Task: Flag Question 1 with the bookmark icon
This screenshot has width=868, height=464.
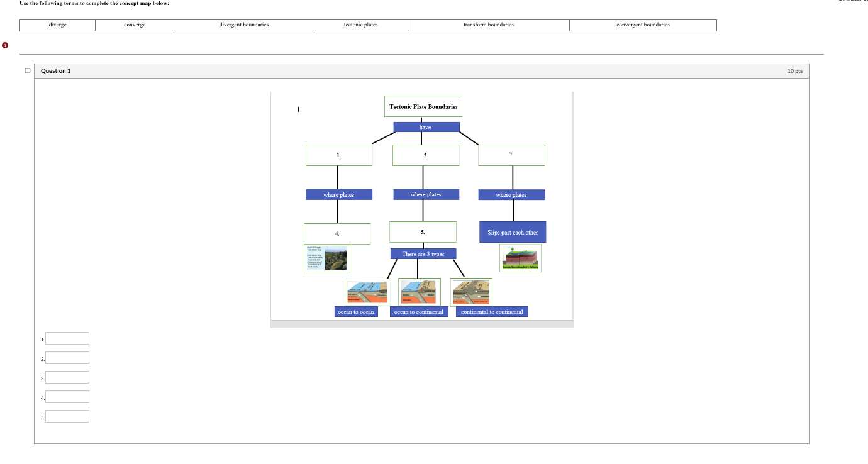Action: [26, 70]
